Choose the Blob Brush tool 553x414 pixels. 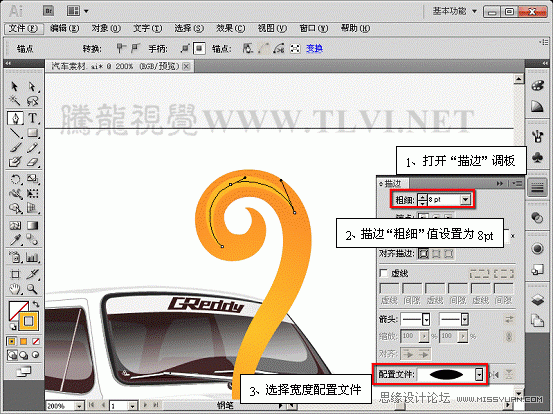tap(15, 162)
